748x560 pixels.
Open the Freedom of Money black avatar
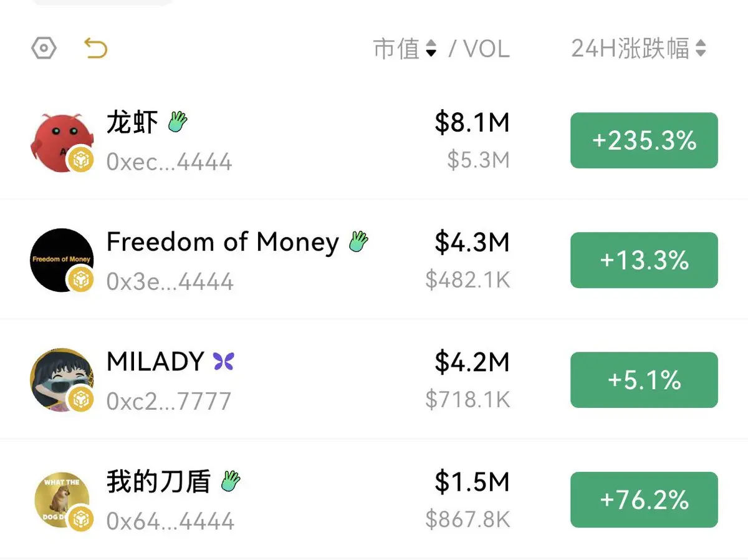click(x=62, y=260)
